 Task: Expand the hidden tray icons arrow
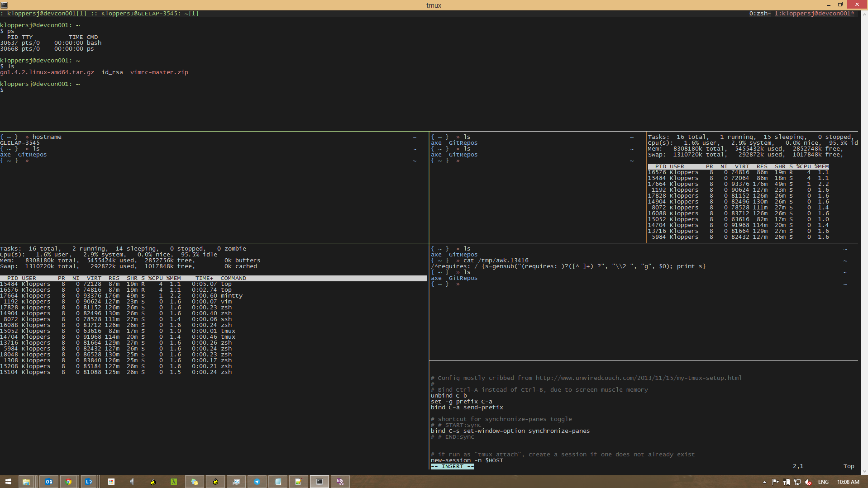coord(764,482)
